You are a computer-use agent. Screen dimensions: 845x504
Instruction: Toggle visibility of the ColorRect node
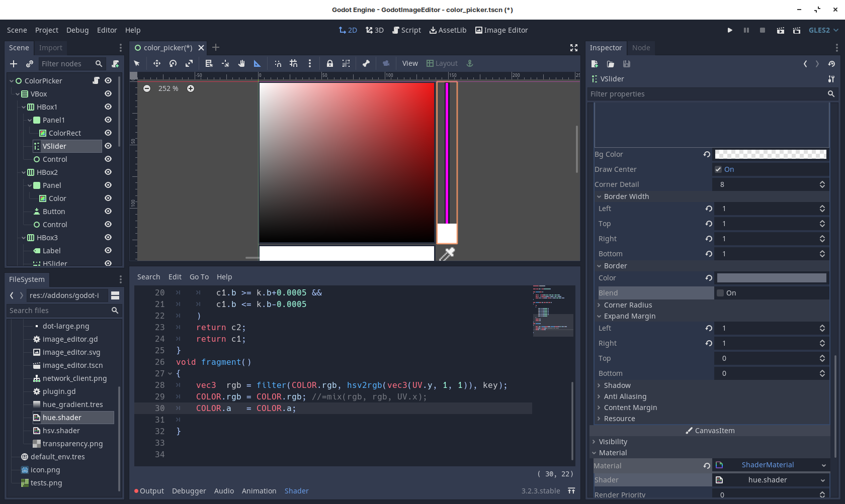pos(108,133)
